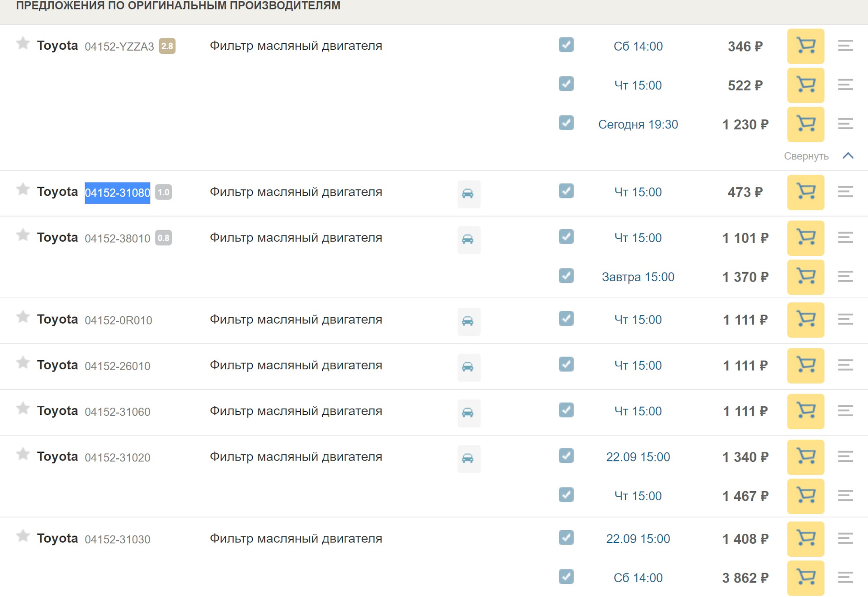This screenshot has width=868, height=597.
Task: Open delivery date 22.09 15:00 for 1 340 ₽
Action: click(x=638, y=457)
